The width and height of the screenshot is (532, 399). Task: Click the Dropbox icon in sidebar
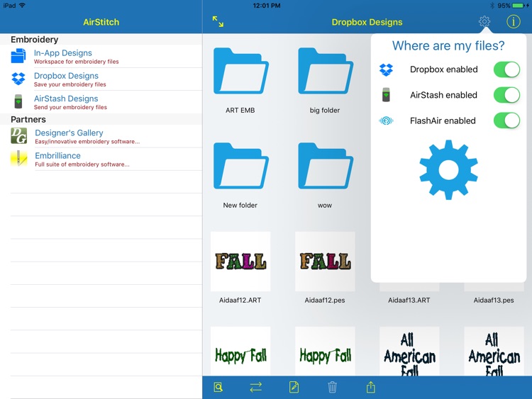[x=18, y=79]
